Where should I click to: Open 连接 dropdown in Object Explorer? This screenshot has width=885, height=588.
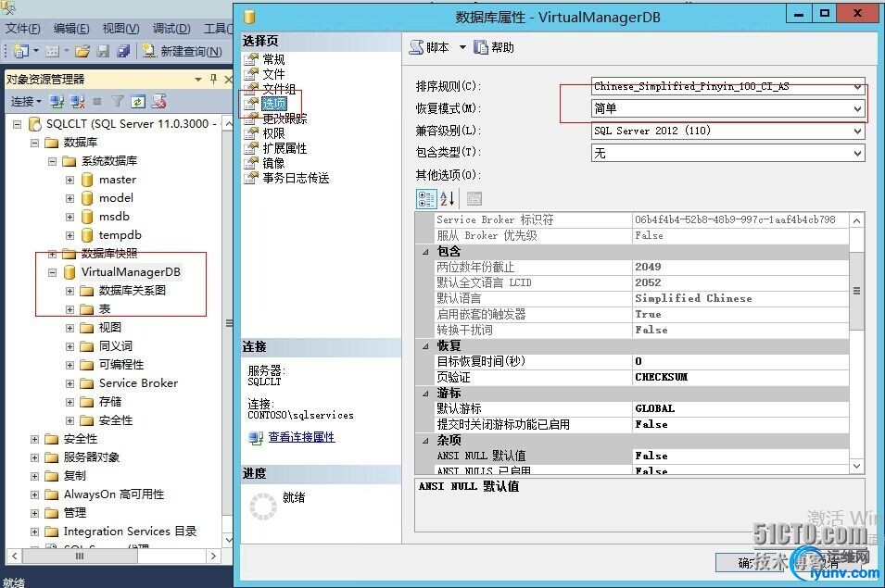pos(26,102)
